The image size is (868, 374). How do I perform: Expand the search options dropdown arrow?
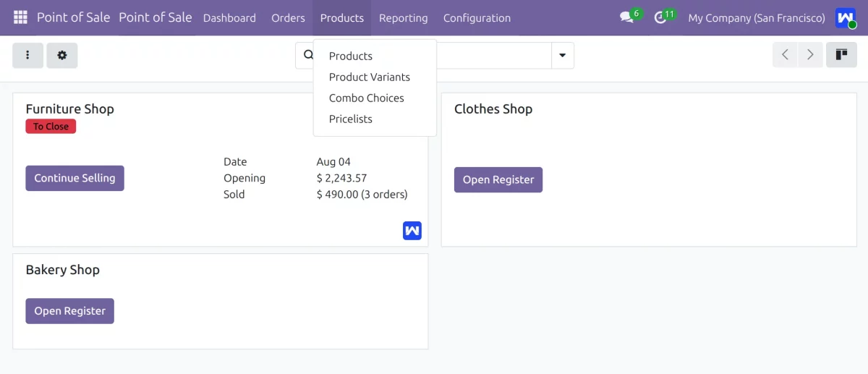563,56
